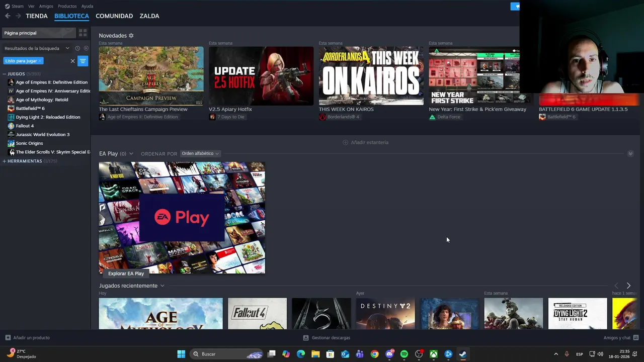Open Destiny 2 recently played cover
The height and width of the screenshot is (362, 644).
click(x=385, y=314)
